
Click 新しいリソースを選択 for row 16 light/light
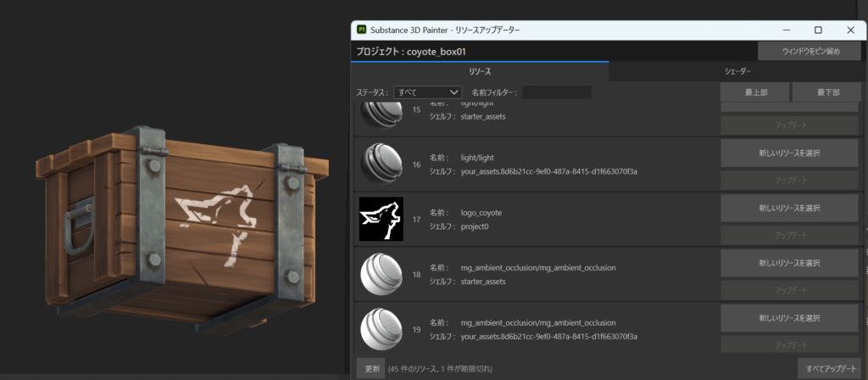tap(789, 153)
